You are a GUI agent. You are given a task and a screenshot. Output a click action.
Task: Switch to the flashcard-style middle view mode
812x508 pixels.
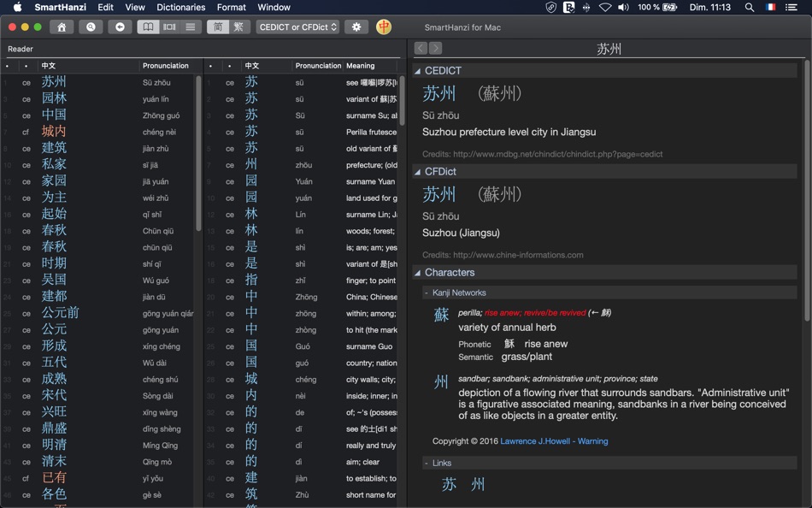point(169,27)
